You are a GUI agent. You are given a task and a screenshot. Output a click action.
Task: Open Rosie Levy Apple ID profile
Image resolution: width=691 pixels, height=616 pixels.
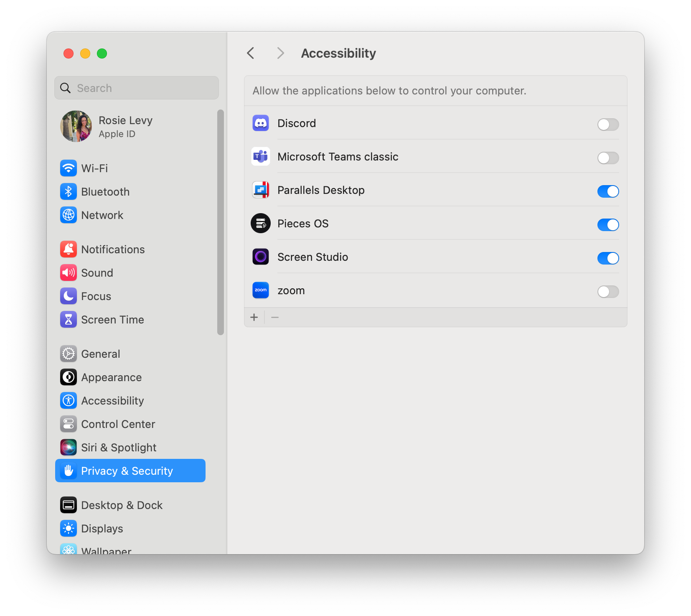(125, 127)
